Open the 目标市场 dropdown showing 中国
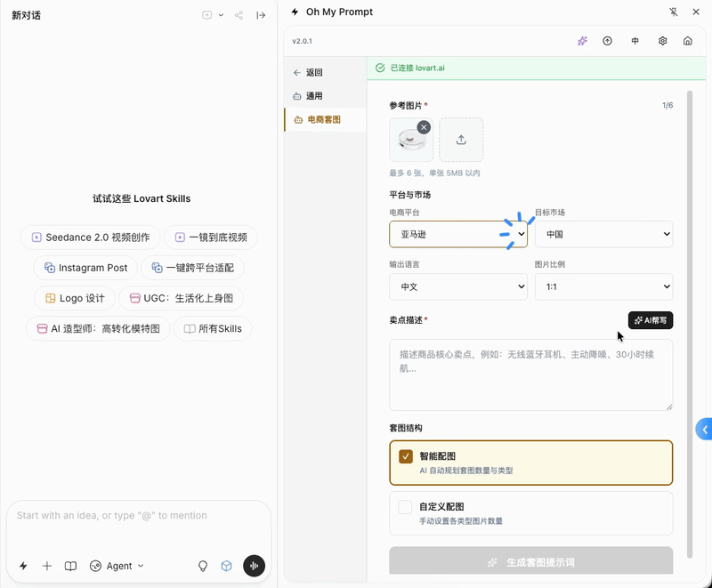712x588 pixels. 603,235
